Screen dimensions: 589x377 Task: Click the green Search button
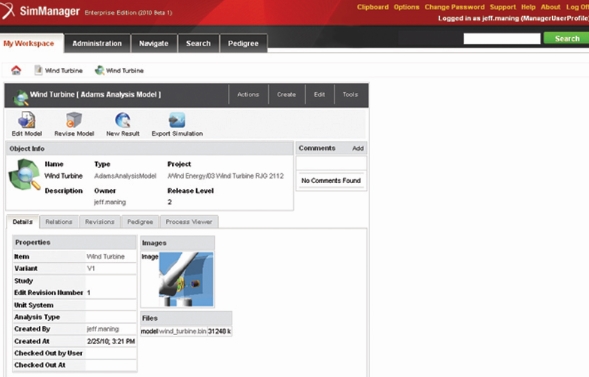pos(566,38)
